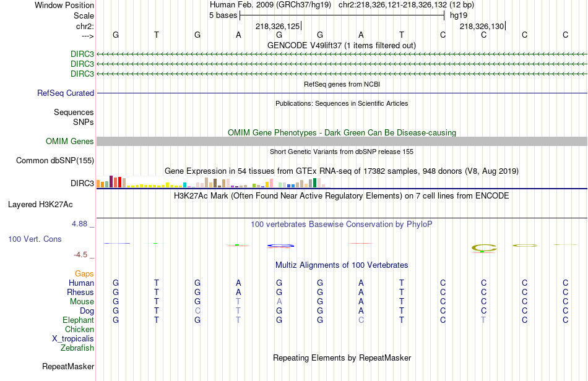Click the '--->' base strand direction arrow
Image resolution: width=588 pixels, height=381 pixels.
(x=87, y=36)
